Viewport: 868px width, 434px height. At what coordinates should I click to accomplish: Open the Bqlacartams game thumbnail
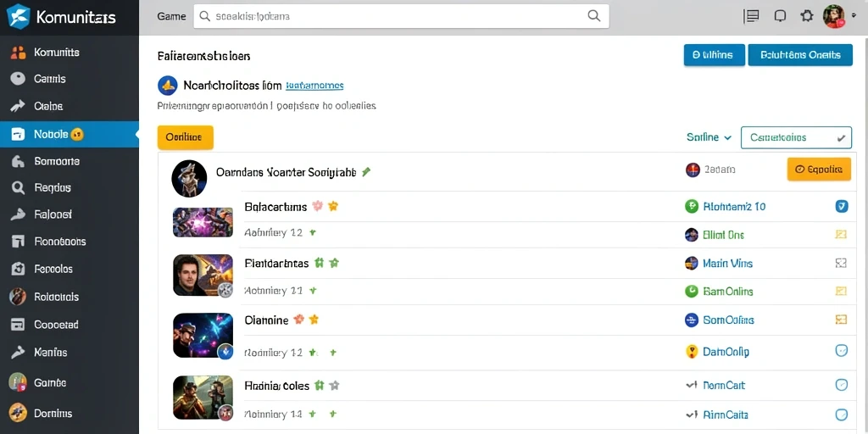[x=203, y=221]
